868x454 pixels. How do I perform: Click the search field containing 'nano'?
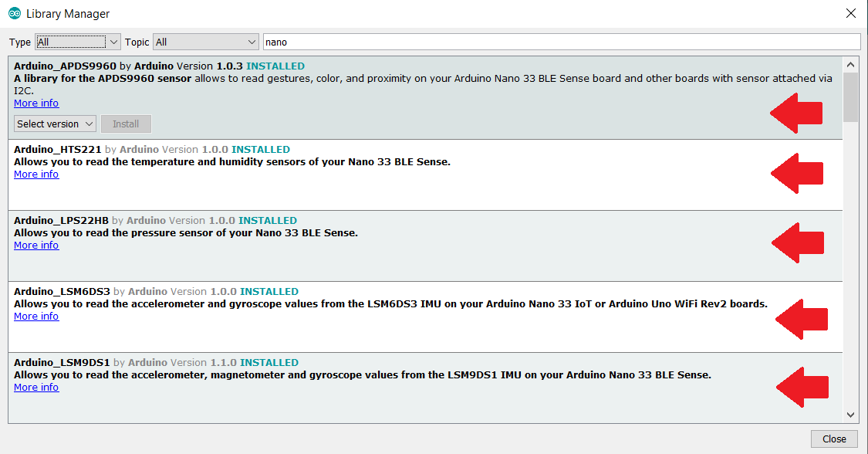pos(561,42)
